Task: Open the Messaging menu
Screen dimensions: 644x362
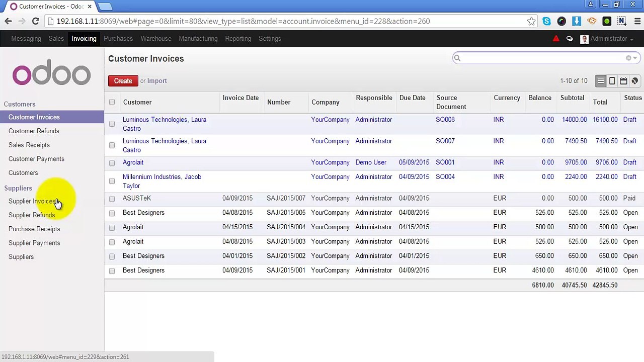Action: pyautogui.click(x=26, y=39)
